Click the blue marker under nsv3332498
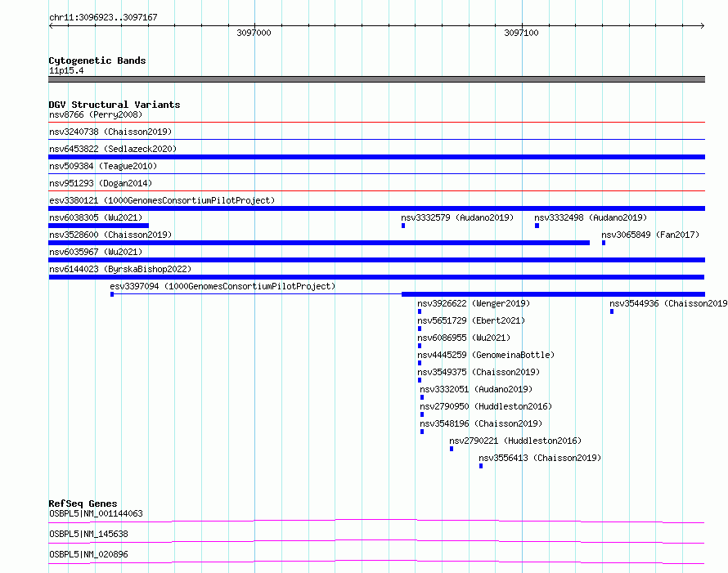This screenshot has width=728, height=573. point(537,226)
